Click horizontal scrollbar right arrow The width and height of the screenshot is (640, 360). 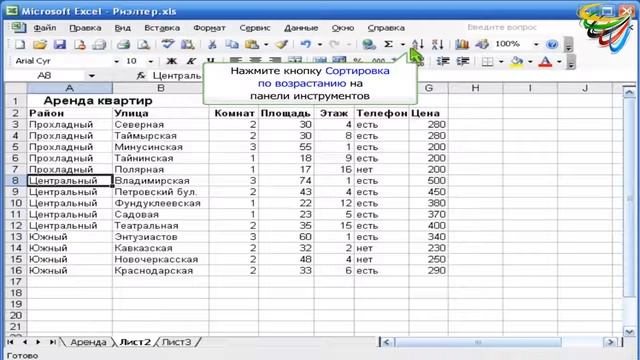tap(611, 342)
